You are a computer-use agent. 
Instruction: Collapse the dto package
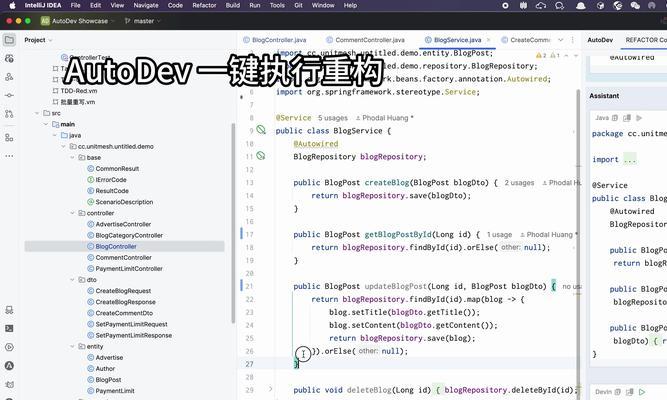coord(72,280)
